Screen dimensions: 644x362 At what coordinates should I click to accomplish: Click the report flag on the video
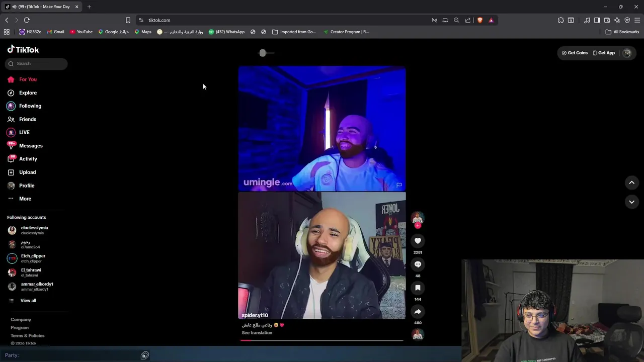pyautogui.click(x=399, y=185)
